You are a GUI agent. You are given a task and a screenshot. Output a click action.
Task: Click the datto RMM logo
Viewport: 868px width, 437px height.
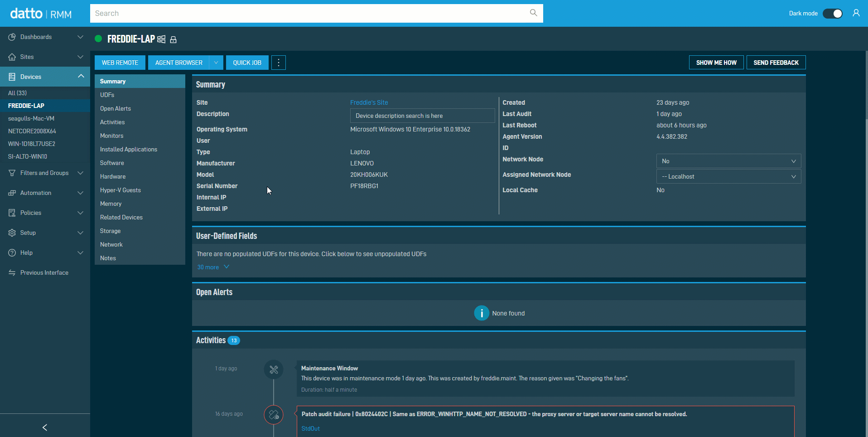pyautogui.click(x=41, y=14)
